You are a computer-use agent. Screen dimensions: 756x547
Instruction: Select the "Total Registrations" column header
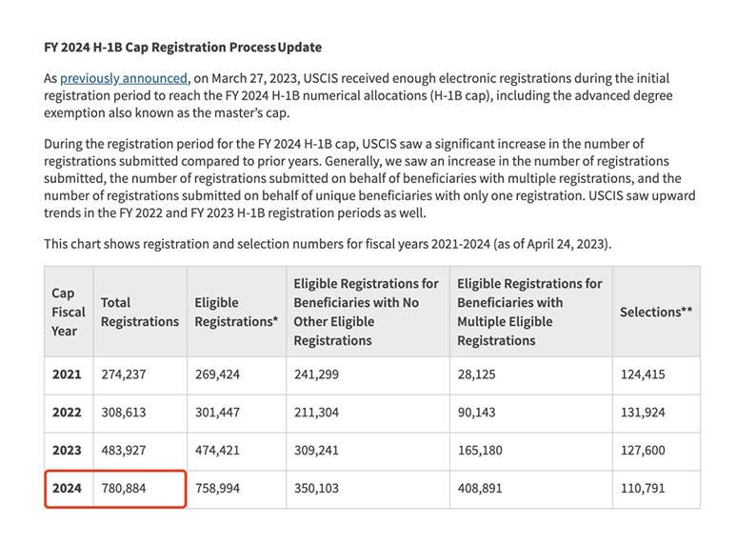tap(139, 312)
